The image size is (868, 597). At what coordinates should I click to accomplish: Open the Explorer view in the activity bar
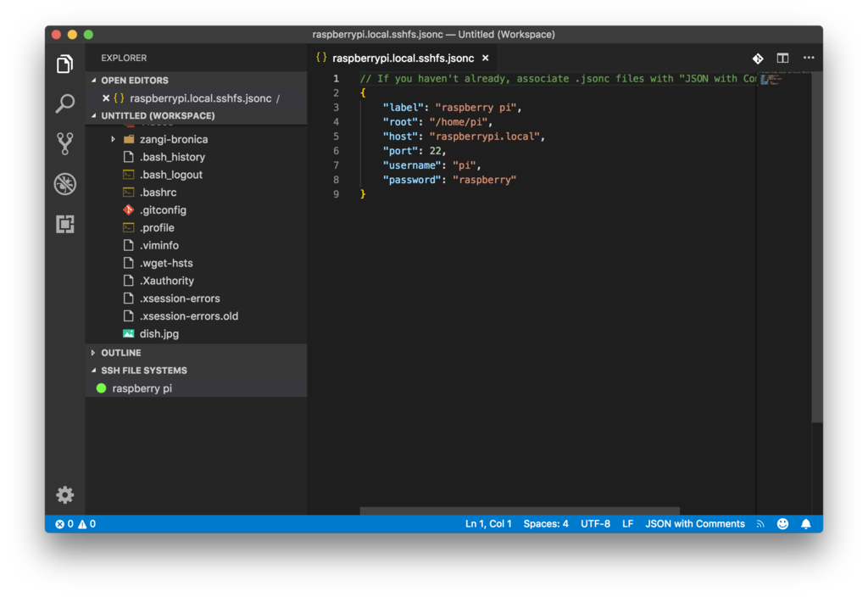64,64
